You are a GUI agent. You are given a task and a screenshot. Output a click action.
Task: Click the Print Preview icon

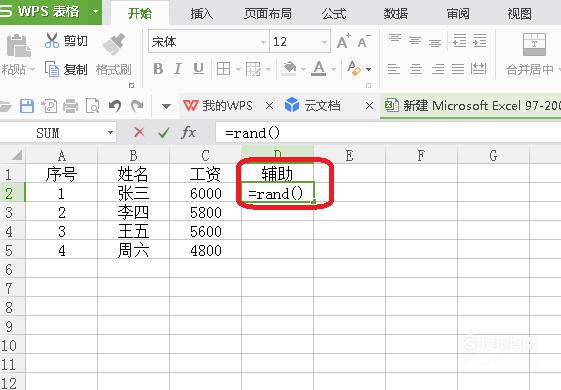(x=93, y=106)
